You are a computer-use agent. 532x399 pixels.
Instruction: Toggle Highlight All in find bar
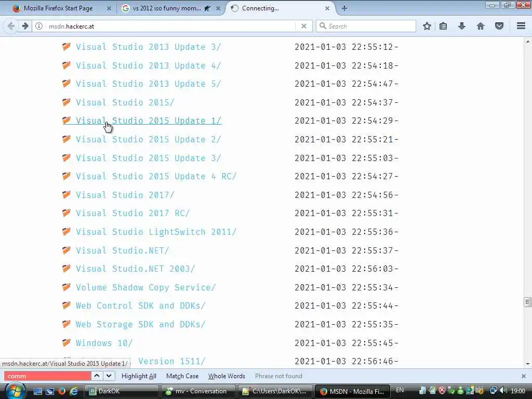139,376
